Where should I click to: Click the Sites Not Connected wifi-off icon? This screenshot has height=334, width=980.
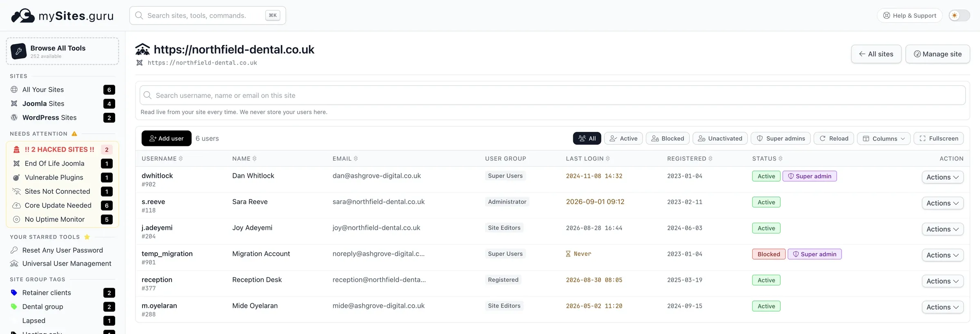coord(16,191)
